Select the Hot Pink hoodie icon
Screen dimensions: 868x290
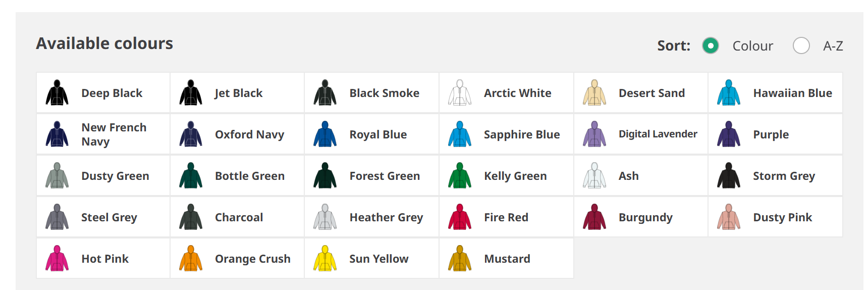57,259
